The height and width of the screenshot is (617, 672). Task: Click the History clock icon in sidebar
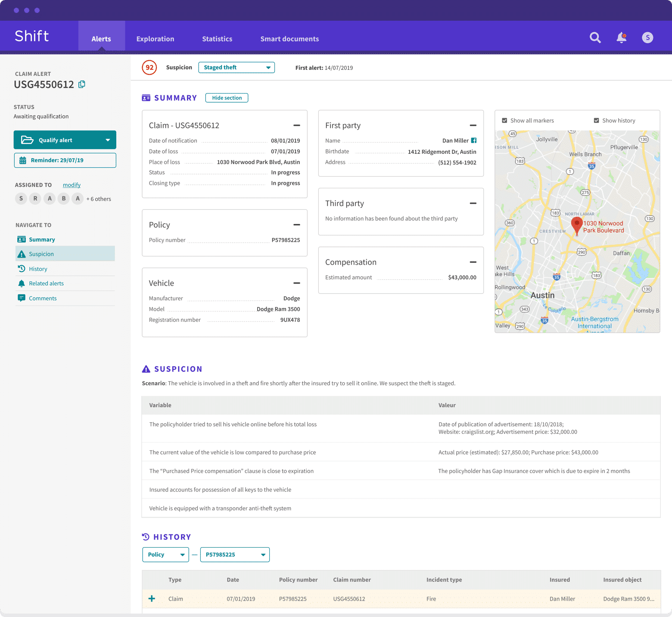click(x=22, y=268)
